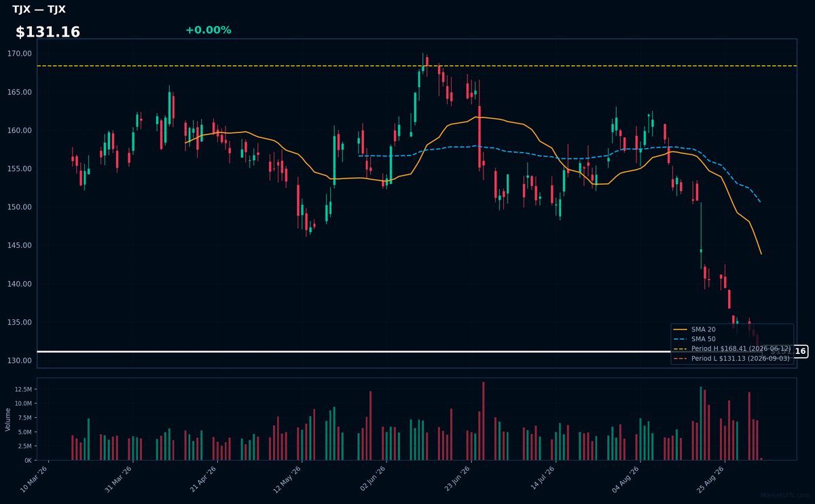The width and height of the screenshot is (815, 504).
Task: Click the 160.00 price axis label
Action: point(20,130)
